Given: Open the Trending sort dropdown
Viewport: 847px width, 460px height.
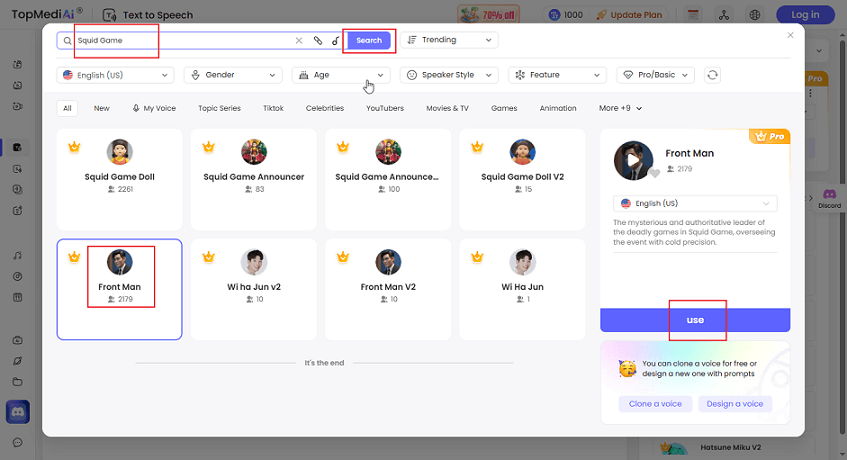Looking at the screenshot, I should 449,40.
